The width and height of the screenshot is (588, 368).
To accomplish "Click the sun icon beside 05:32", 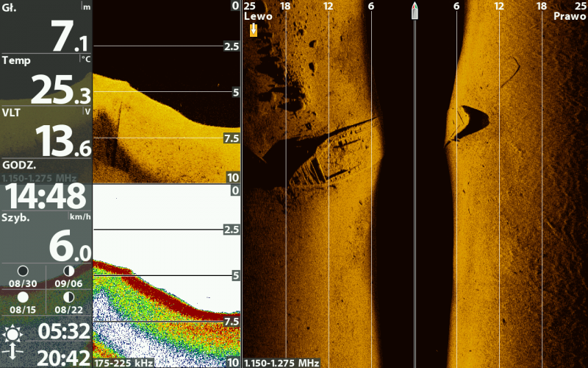I will click(x=12, y=333).
